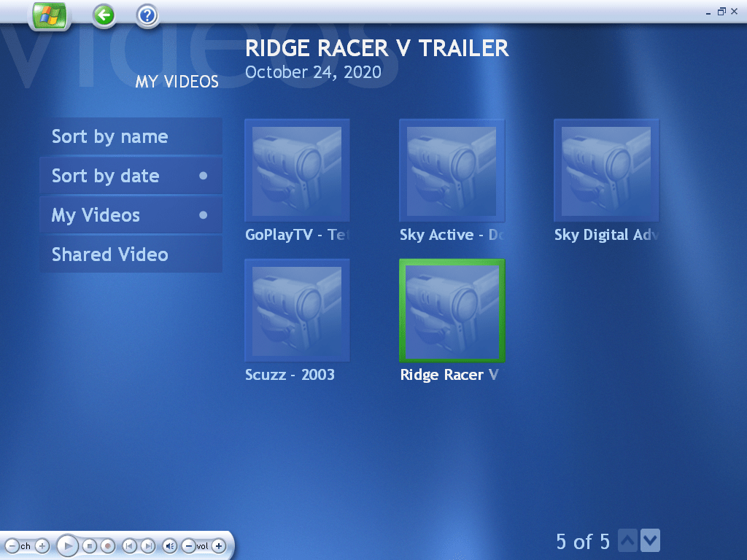Screen dimensions: 747x560
Task: Skip to previous track with rewind icon
Action: tap(129, 546)
